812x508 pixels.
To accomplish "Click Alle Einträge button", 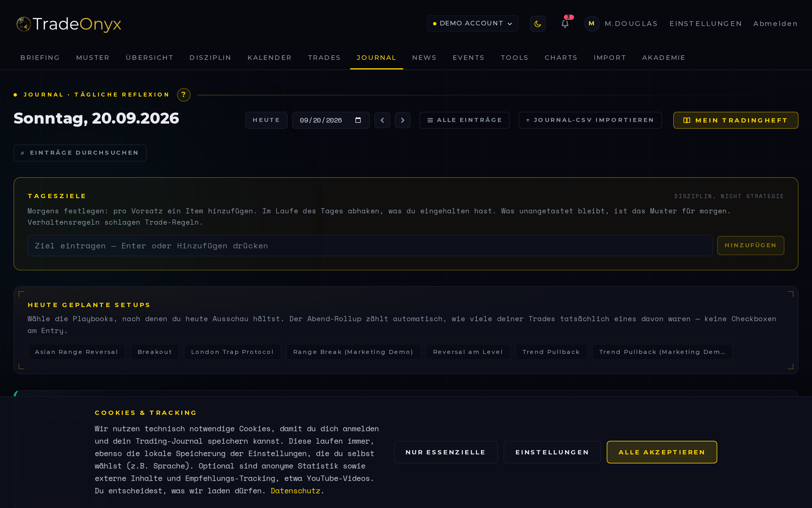I will click(464, 120).
